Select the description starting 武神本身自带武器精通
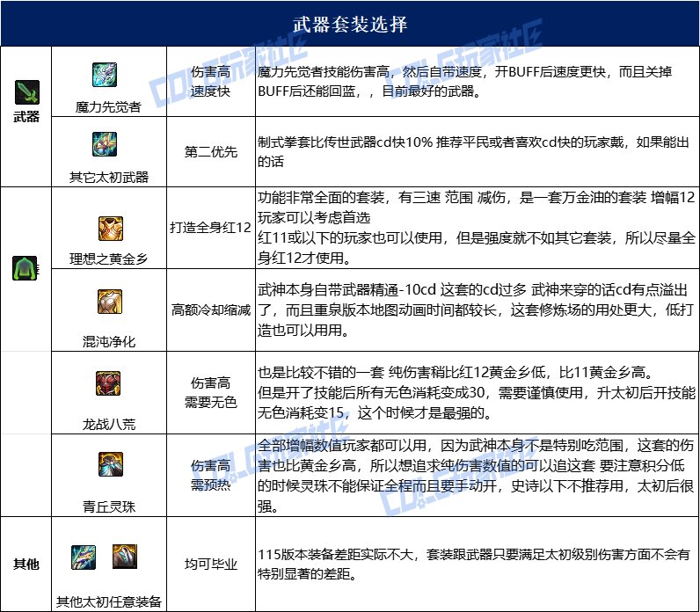This screenshot has width=700, height=612. pos(476,310)
